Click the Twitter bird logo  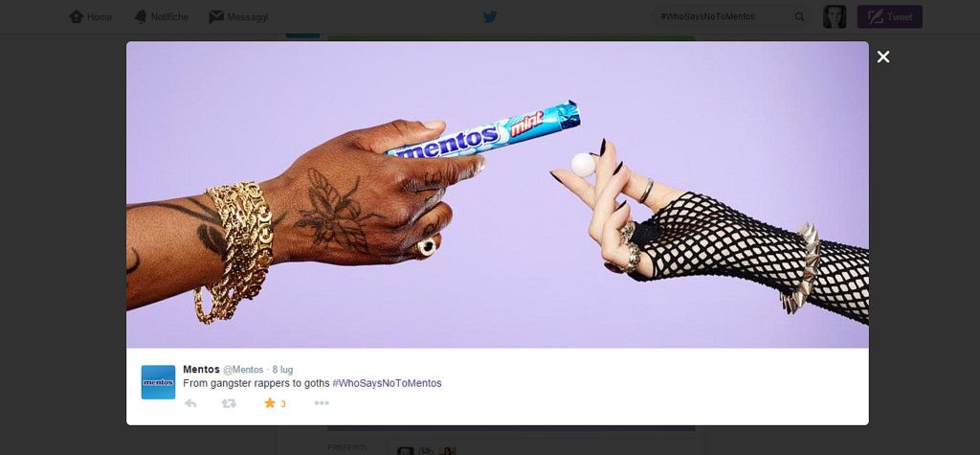click(490, 17)
